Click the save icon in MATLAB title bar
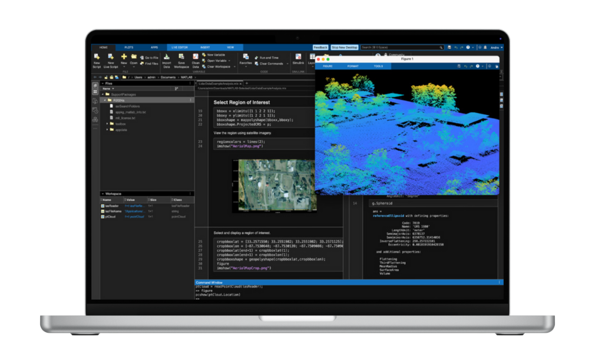595x364 pixels. [x=449, y=48]
